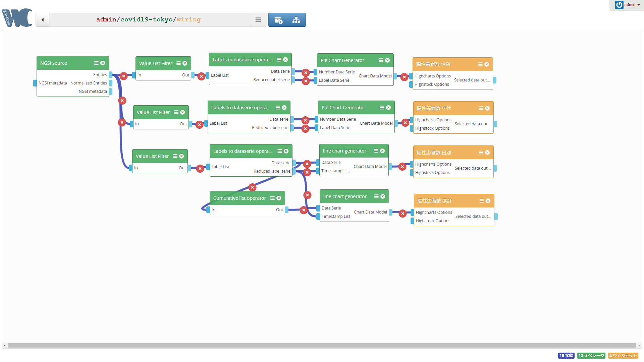Open Cumulative list operator menu icon
The width and height of the screenshot is (644, 362).
(x=272, y=198)
